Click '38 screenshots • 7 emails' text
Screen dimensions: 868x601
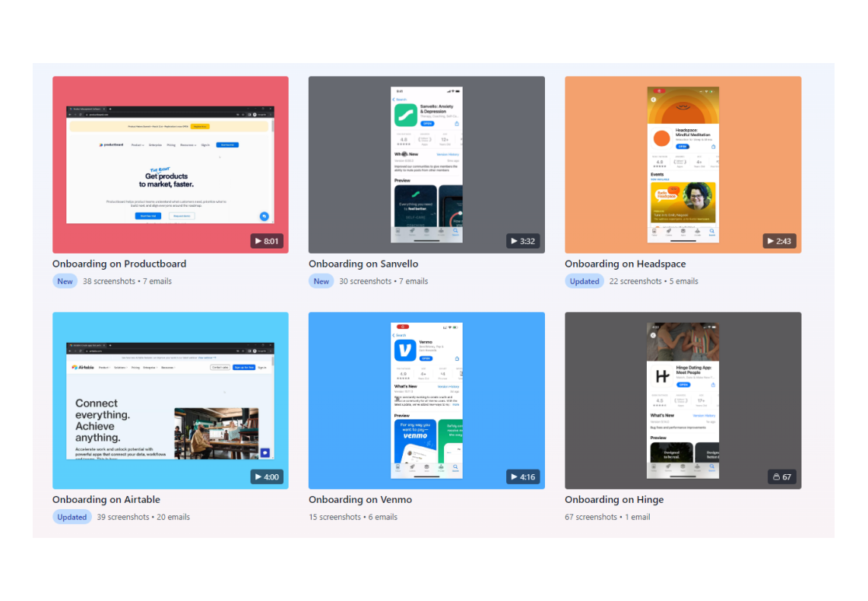pos(128,281)
